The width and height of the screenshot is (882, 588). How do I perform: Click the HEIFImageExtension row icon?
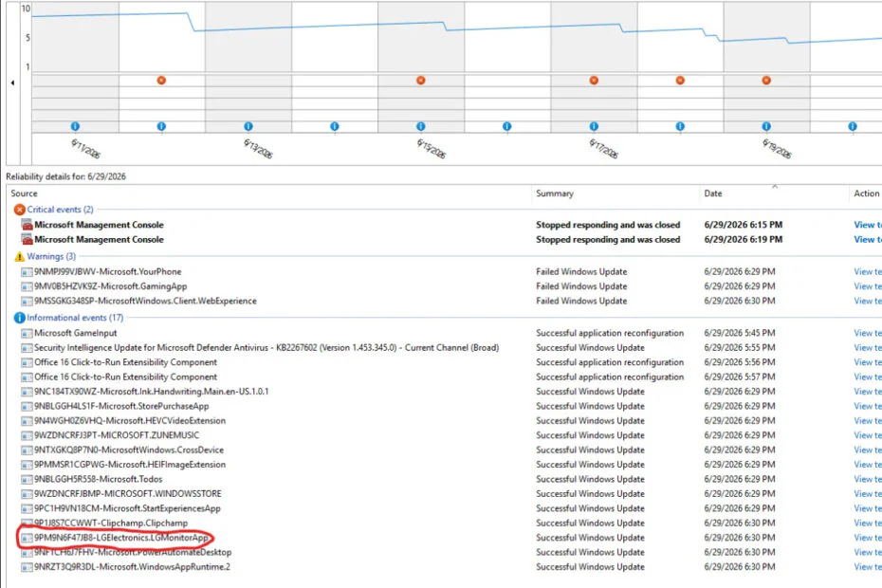(27, 465)
